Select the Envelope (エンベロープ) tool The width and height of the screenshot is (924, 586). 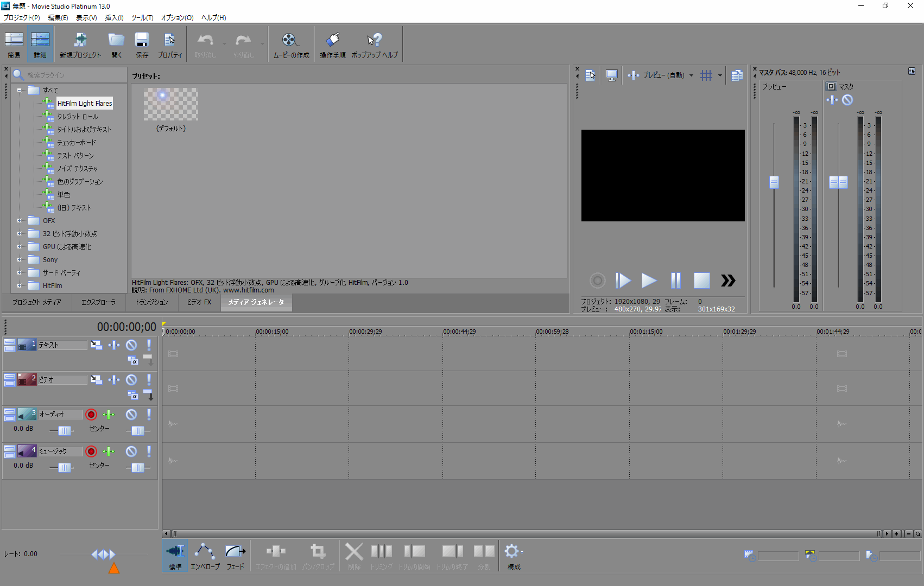point(205,556)
